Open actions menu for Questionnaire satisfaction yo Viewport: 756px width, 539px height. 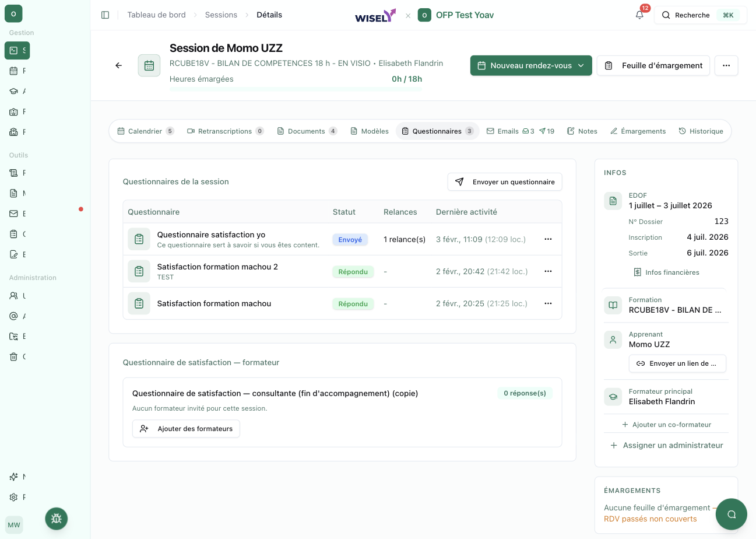click(548, 239)
